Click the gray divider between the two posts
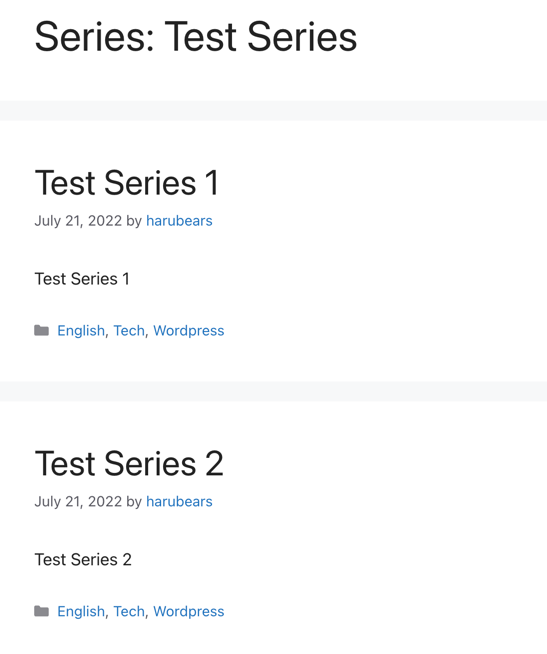The height and width of the screenshot is (654, 547). pos(273,391)
